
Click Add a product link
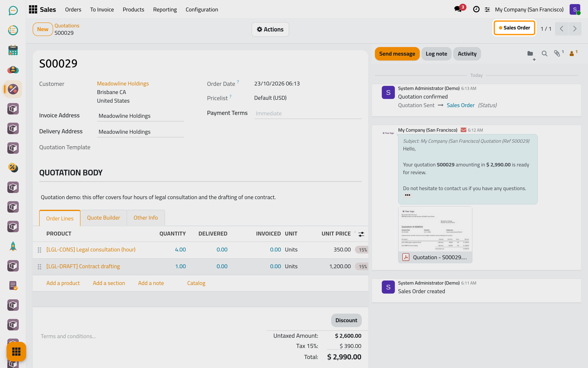click(63, 283)
